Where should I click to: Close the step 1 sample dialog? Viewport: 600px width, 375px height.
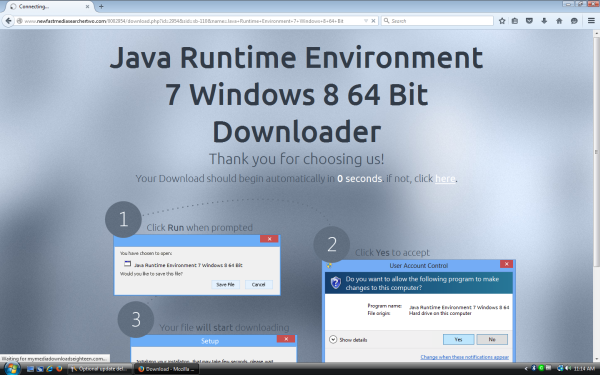click(x=269, y=239)
